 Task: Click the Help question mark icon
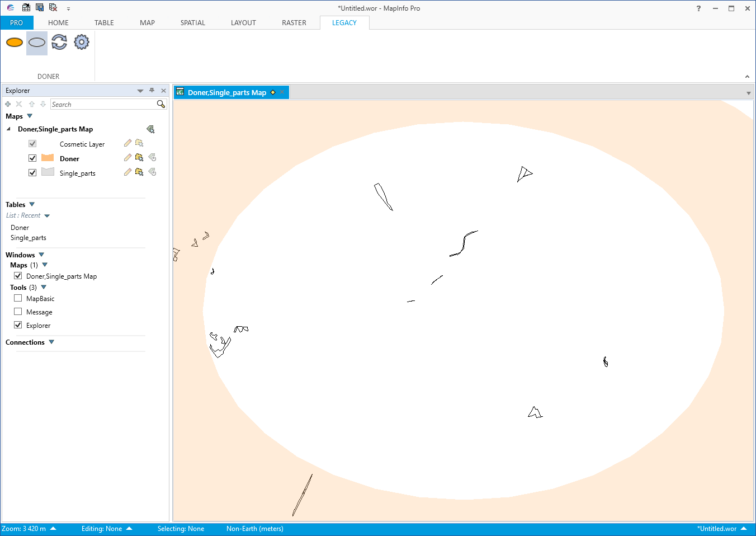698,8
